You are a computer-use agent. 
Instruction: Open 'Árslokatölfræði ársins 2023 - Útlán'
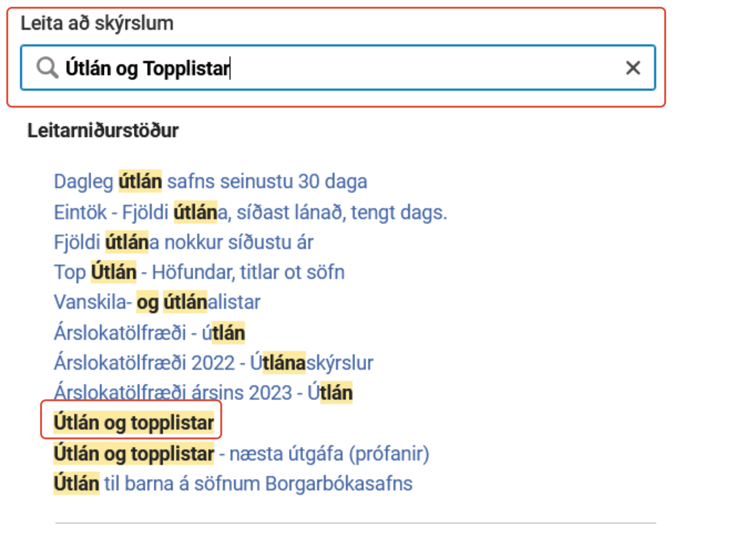coord(203,393)
